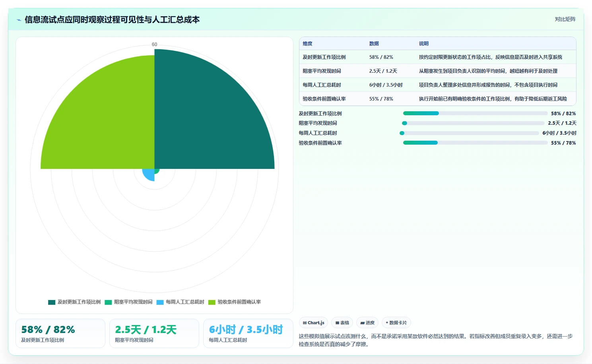Toggle 验收条件前置确认率 legend swatch
Screen dimensions: 592x364
tap(212, 302)
